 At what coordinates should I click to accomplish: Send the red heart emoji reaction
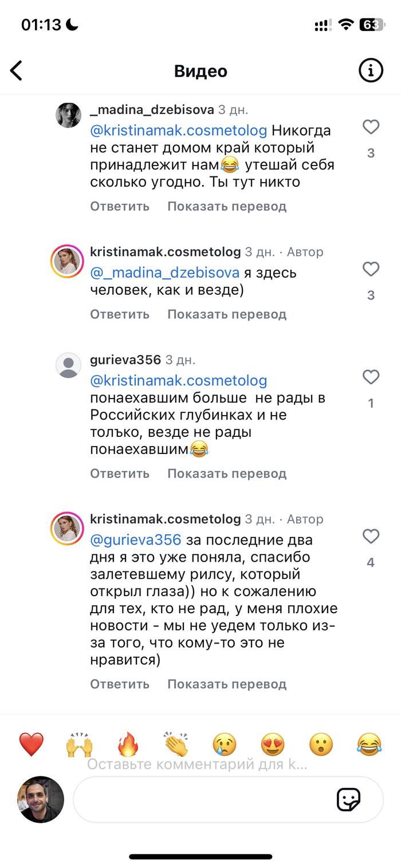32,744
